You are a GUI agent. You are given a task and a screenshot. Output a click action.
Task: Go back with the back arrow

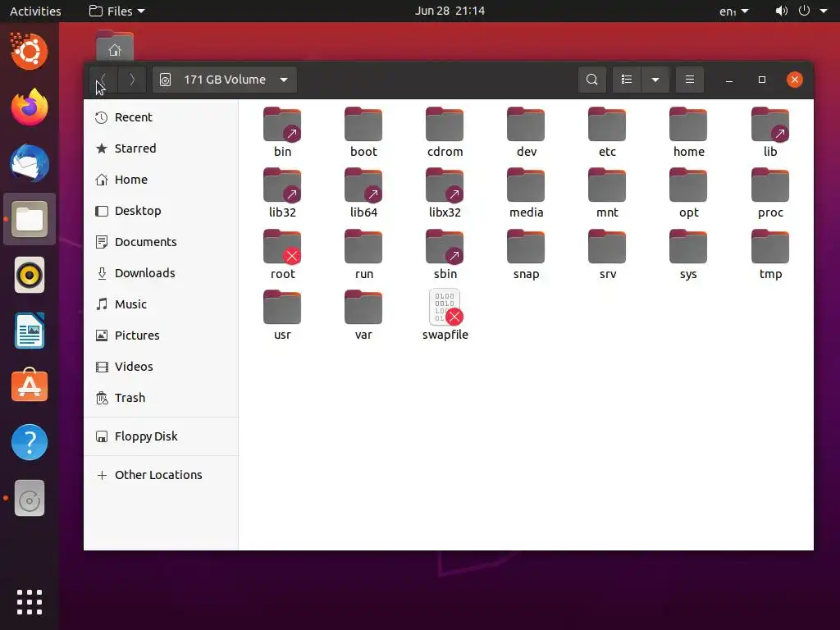(103, 80)
